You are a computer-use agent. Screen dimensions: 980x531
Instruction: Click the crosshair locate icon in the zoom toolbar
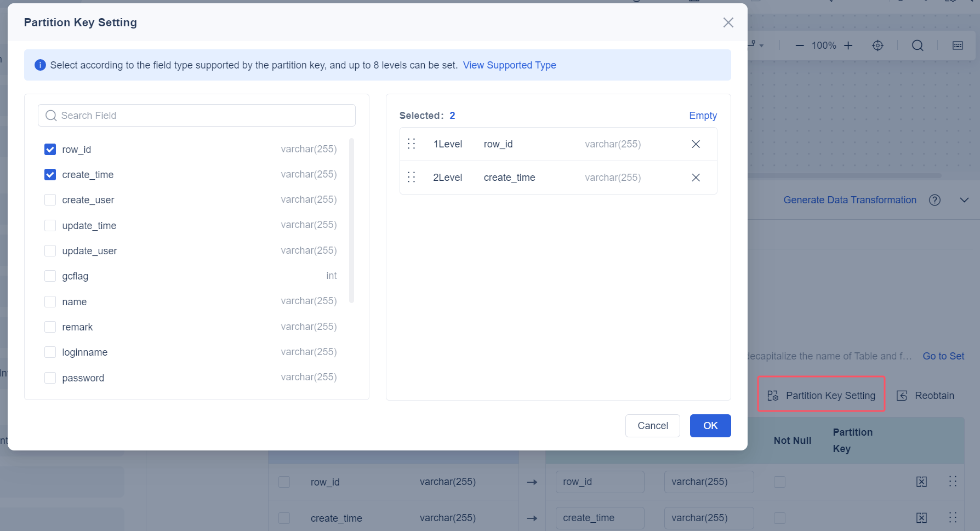(878, 45)
